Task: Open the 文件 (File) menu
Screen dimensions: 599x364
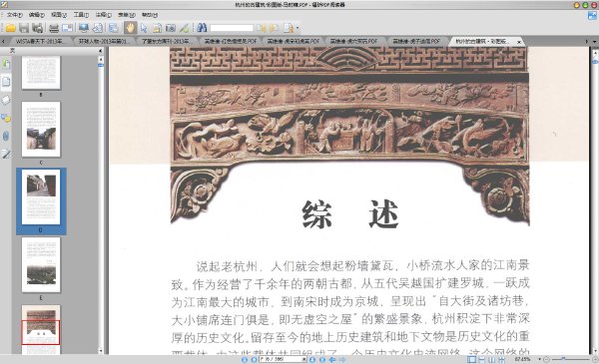Action: point(15,15)
